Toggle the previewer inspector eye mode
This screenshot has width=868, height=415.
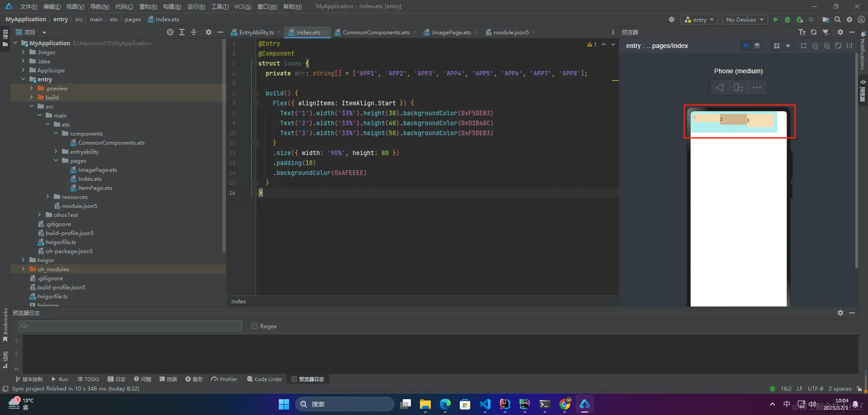click(746, 46)
